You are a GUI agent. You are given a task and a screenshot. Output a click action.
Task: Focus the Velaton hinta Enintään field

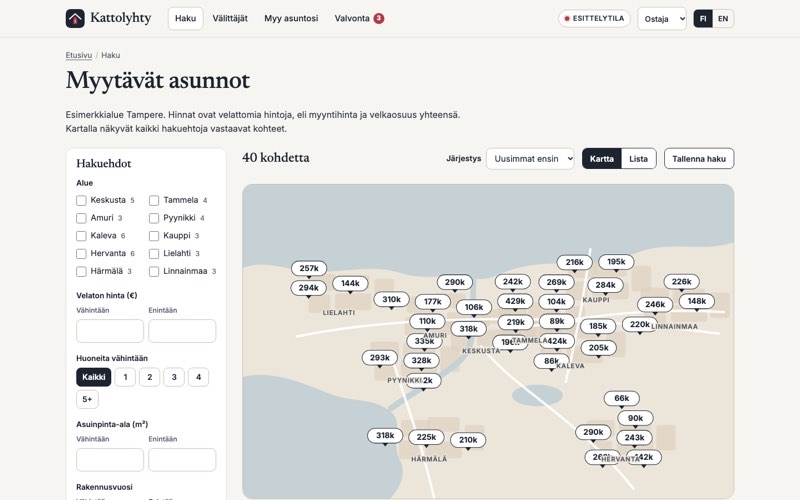[x=182, y=331]
